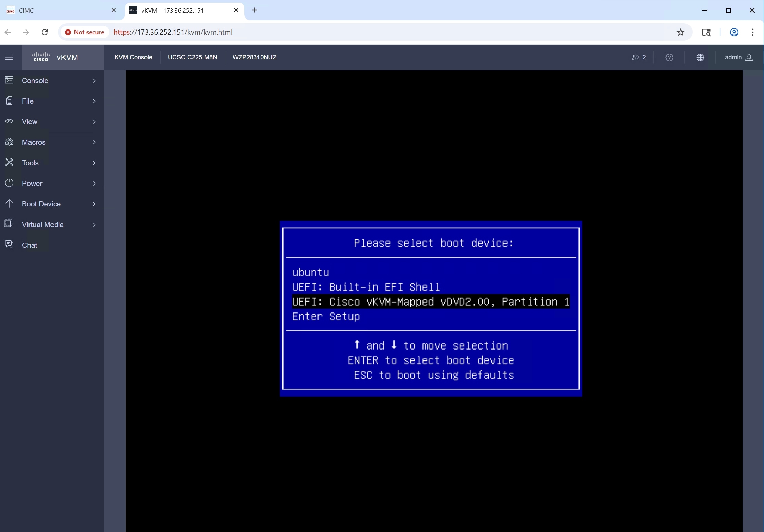
Task: Click the Macros icon in sidebar
Action: (9, 142)
